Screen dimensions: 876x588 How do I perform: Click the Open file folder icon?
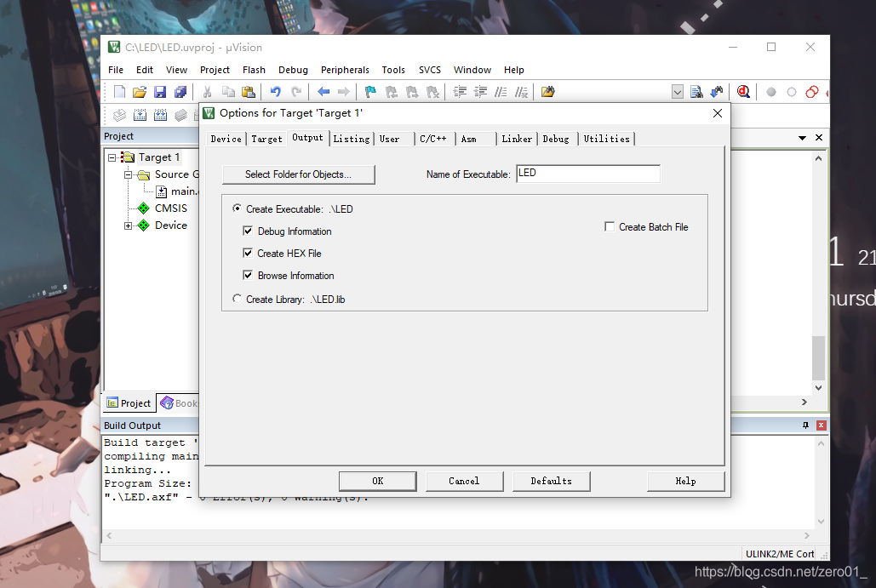coord(140,92)
